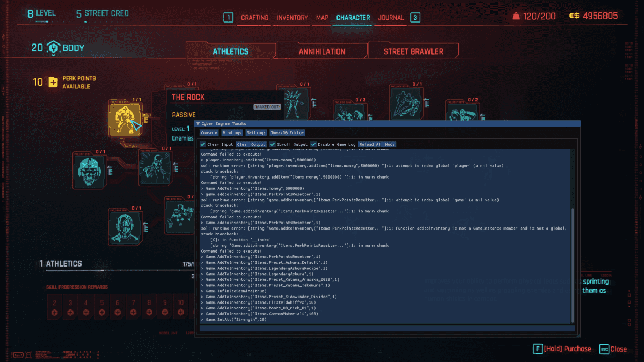The width and height of the screenshot is (644, 362).
Task: Click the MAXED OUT label on The Rock
Action: (267, 107)
